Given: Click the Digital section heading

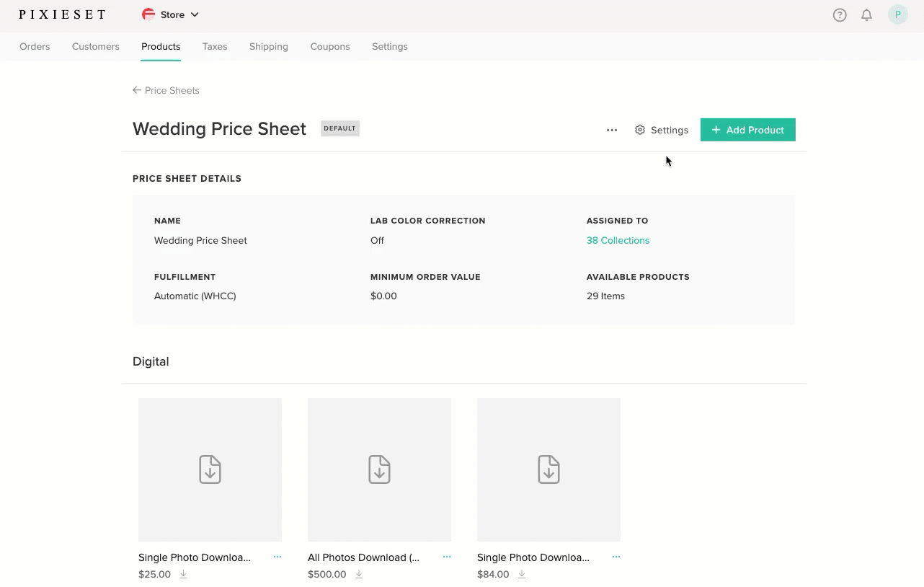Looking at the screenshot, I should 151,361.
